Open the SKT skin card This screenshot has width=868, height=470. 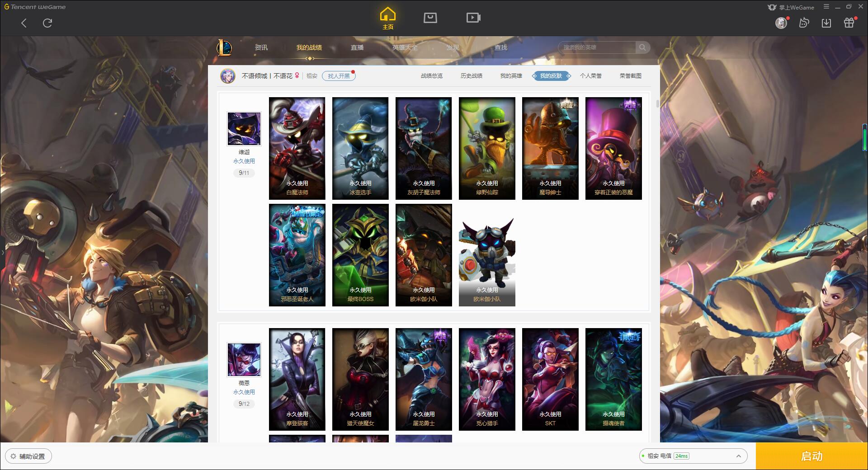(550, 379)
